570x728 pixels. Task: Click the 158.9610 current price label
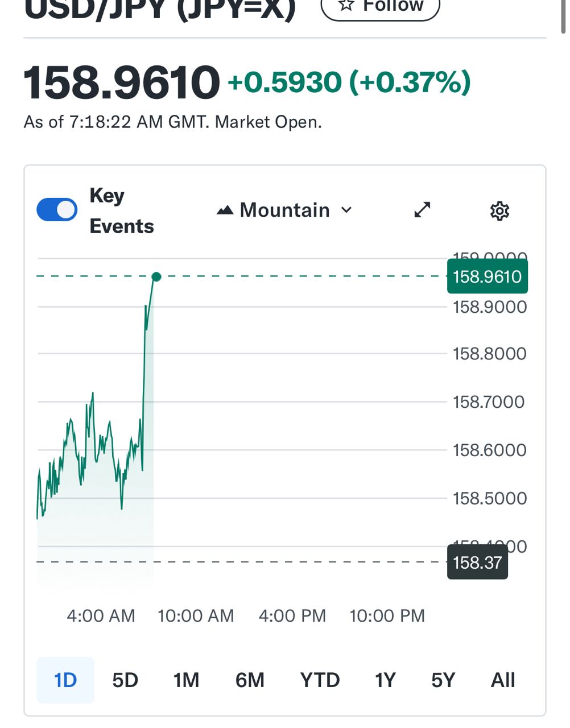click(x=487, y=277)
